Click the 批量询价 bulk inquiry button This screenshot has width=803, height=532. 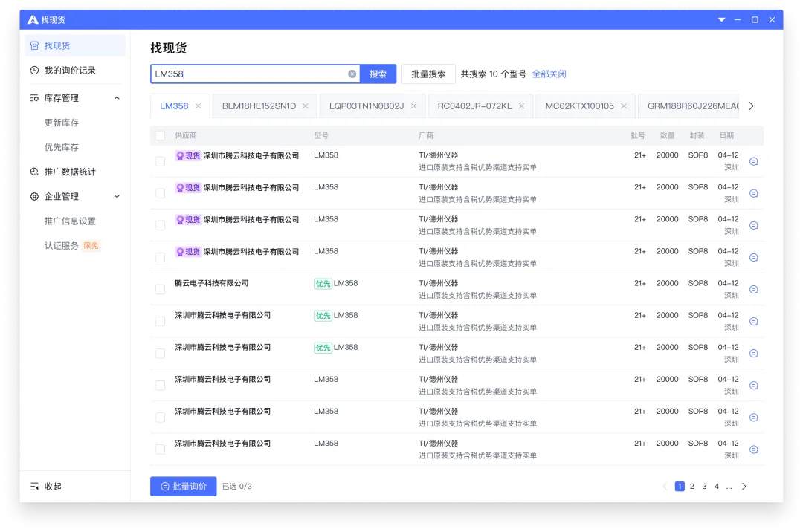click(x=183, y=486)
